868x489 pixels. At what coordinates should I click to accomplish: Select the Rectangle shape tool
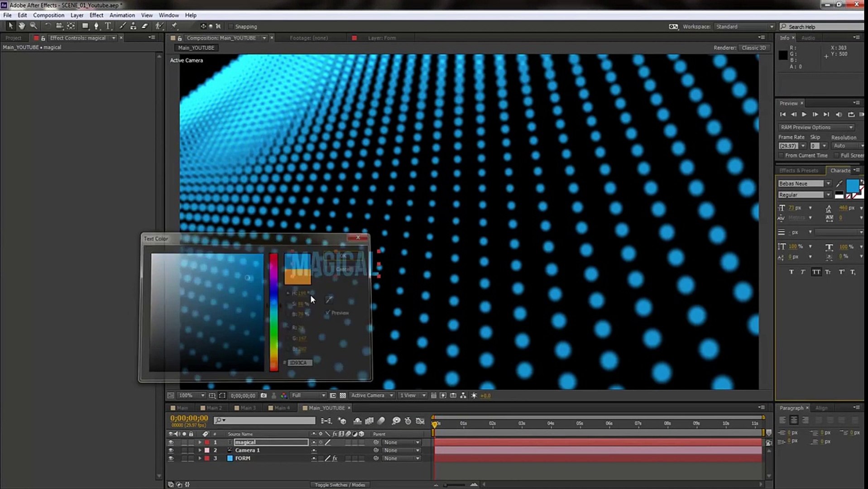click(85, 26)
